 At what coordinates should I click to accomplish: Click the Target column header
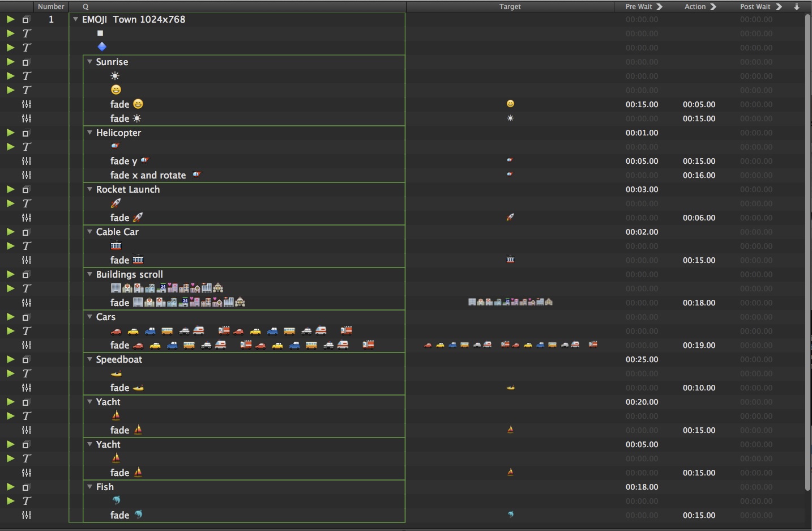click(510, 7)
